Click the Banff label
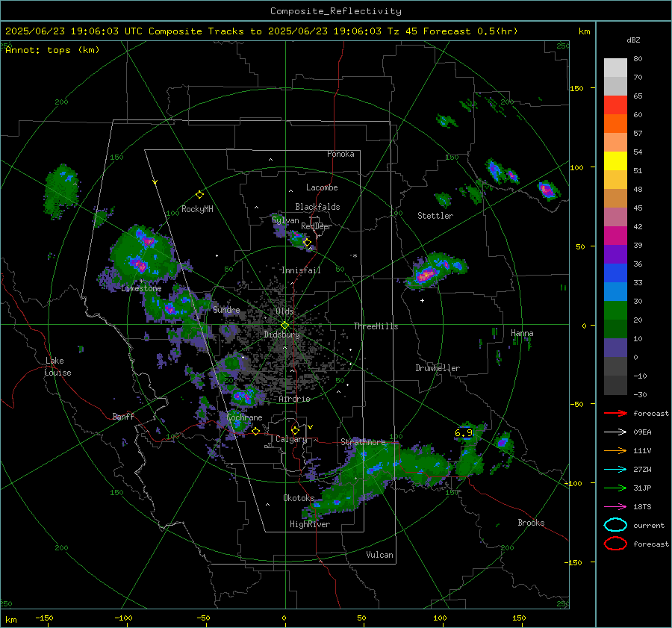Screen dimensions: 672x628 pos(123,417)
